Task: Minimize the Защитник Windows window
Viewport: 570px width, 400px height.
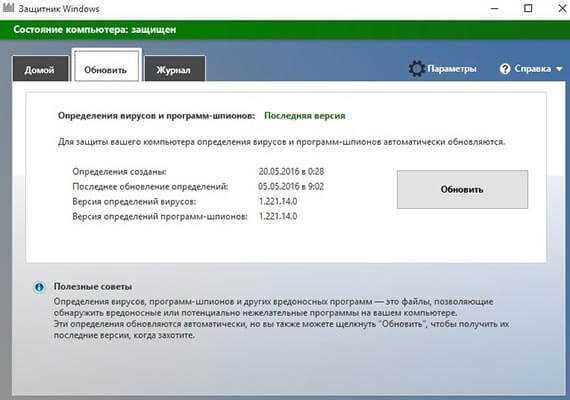Action: pos(494,8)
